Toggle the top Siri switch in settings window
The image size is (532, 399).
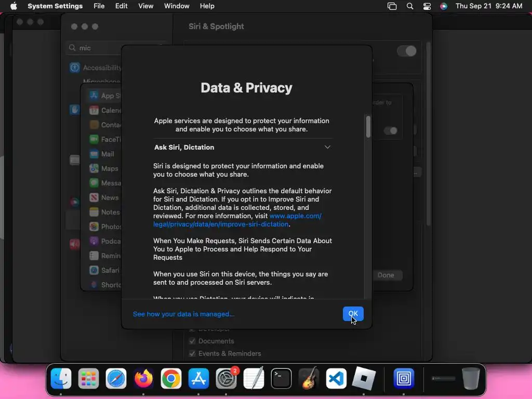point(406,51)
